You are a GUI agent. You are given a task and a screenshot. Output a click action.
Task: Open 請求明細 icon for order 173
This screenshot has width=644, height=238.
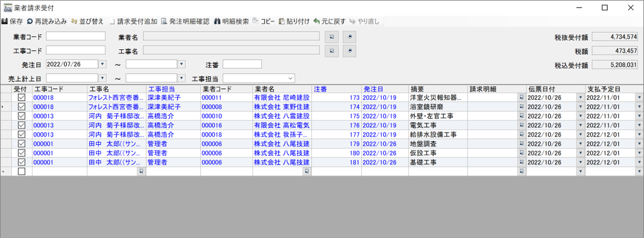pyautogui.click(x=522, y=98)
